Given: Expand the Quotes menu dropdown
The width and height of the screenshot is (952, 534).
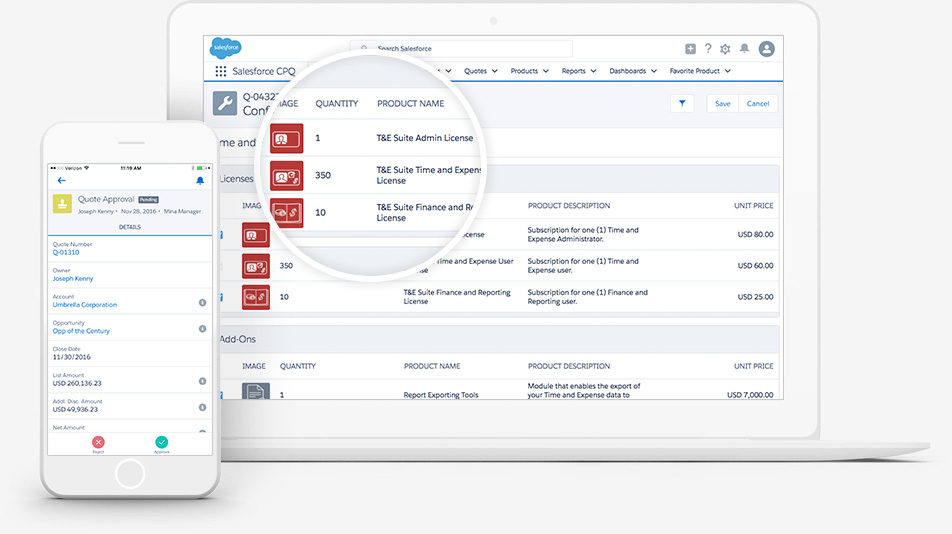Looking at the screenshot, I should pyautogui.click(x=480, y=72).
